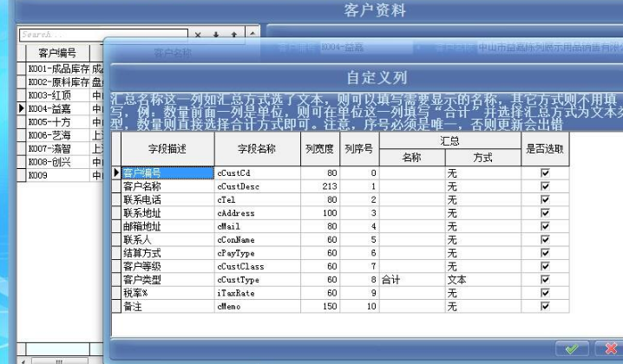Click the 合计 summary name cell

pyautogui.click(x=410, y=280)
